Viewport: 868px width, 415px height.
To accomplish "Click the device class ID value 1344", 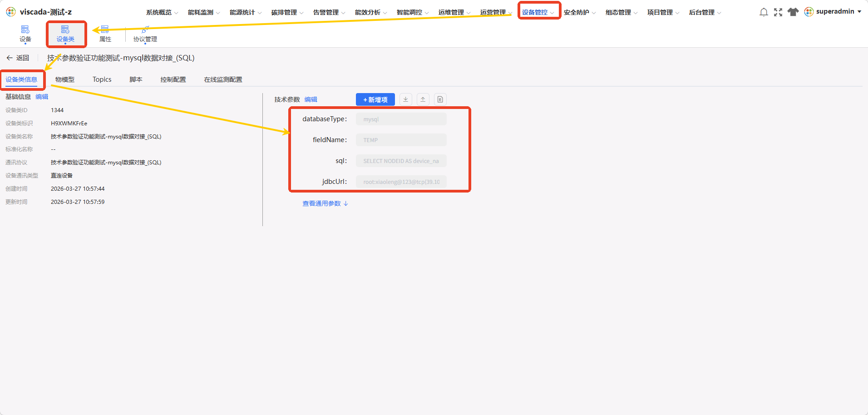I will pos(57,110).
